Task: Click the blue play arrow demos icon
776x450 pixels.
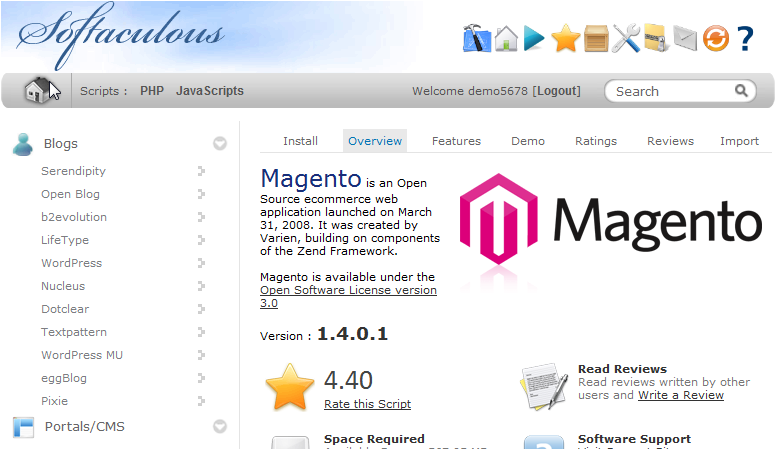Action: pyautogui.click(x=534, y=39)
